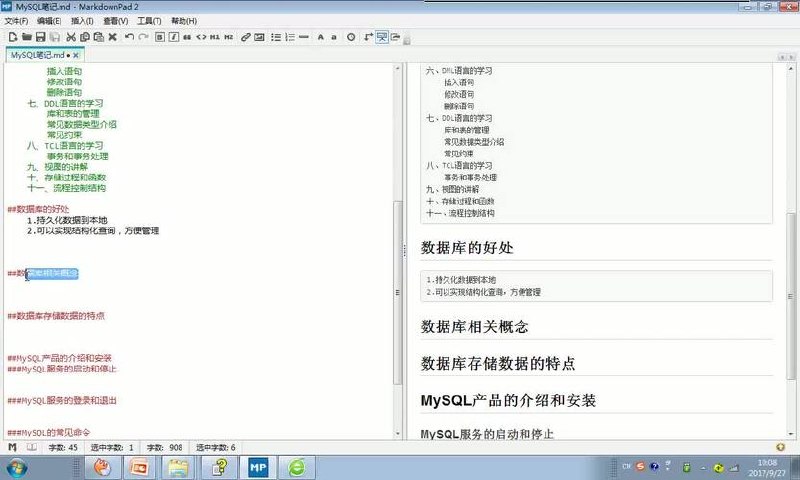
Task: Click the line 1.持久化数据到本地 in editor
Action: click(67, 220)
